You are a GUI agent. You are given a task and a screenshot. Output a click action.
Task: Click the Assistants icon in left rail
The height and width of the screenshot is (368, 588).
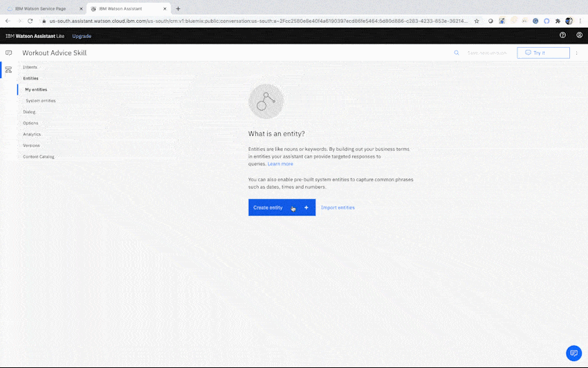(x=8, y=53)
